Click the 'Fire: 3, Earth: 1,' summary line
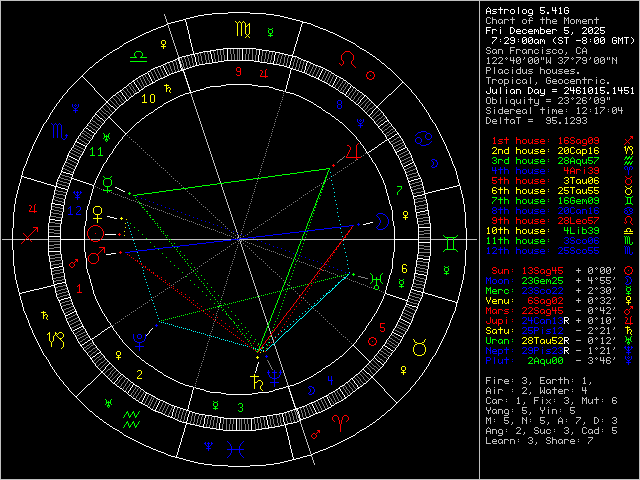This screenshot has width=640, height=480. coord(539,381)
